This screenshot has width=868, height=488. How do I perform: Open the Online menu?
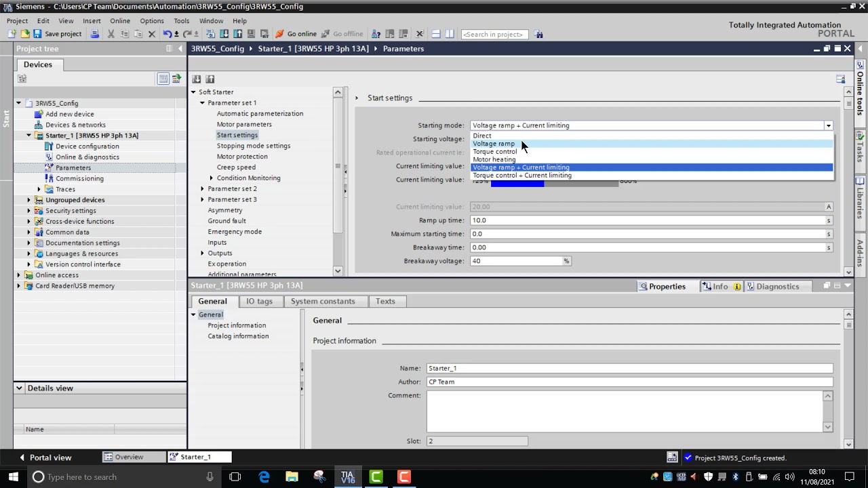click(x=119, y=21)
